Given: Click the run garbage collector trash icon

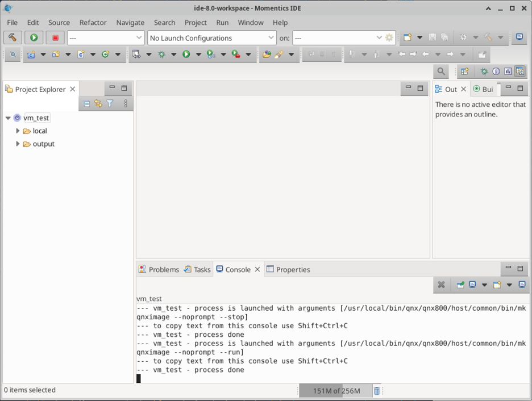Looking at the screenshot, I should point(376,391).
